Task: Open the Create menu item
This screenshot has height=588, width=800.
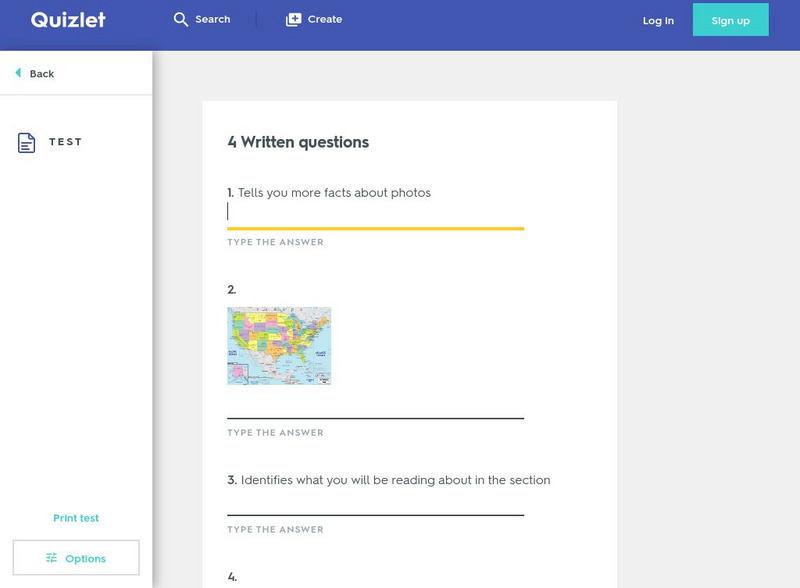Action: [x=314, y=19]
